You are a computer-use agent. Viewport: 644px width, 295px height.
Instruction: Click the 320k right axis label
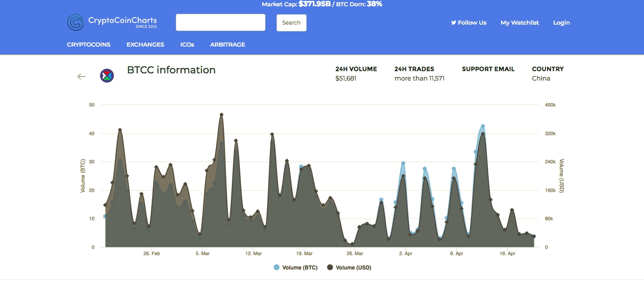point(550,133)
